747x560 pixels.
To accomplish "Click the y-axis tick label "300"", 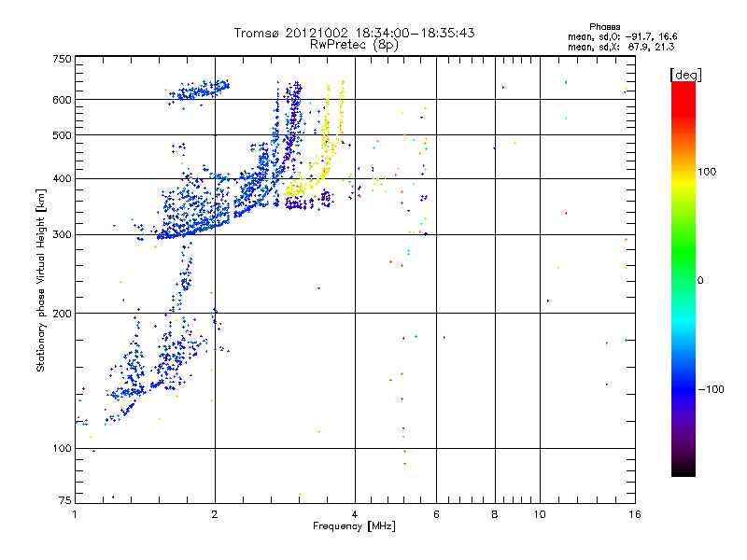I will (62, 235).
